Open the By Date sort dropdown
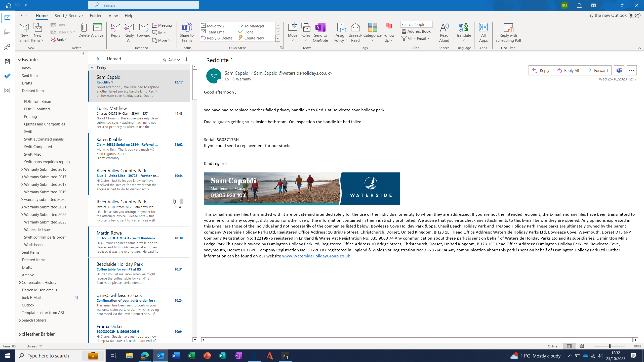Viewport: 644px width, 362px height. pyautogui.click(x=171, y=59)
